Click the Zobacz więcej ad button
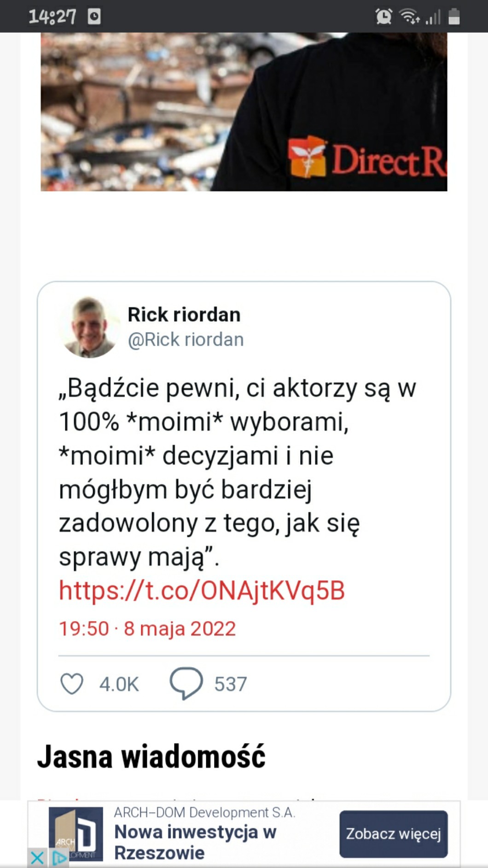488x868 pixels. (x=394, y=834)
